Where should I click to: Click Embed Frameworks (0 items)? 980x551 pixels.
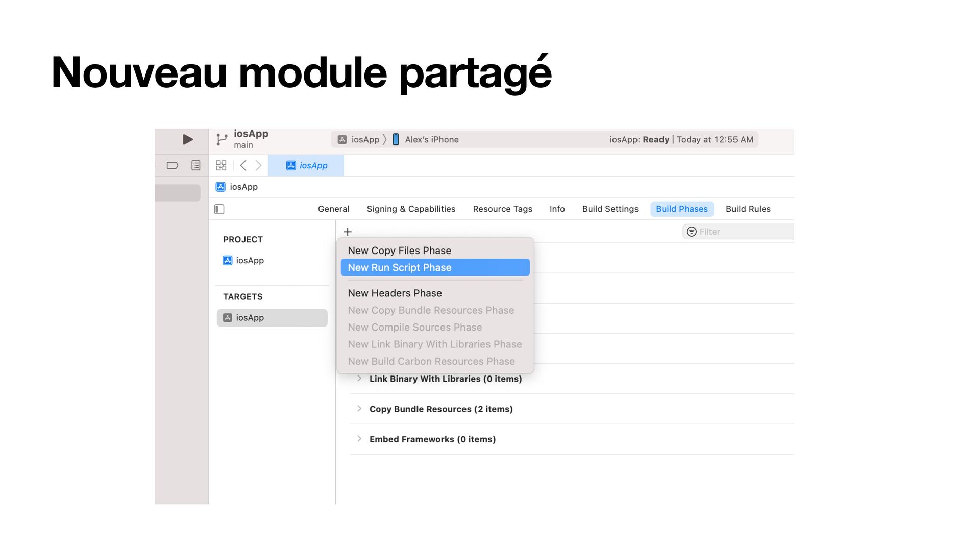(432, 439)
